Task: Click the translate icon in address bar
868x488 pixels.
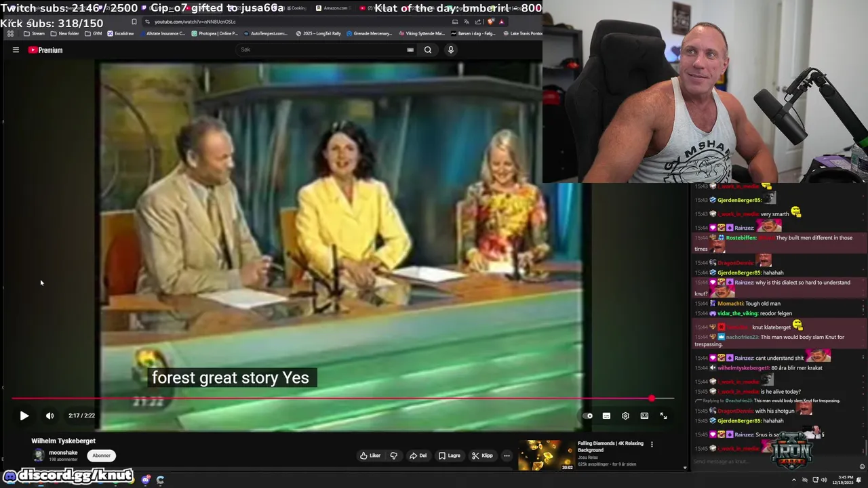Action: click(x=467, y=22)
